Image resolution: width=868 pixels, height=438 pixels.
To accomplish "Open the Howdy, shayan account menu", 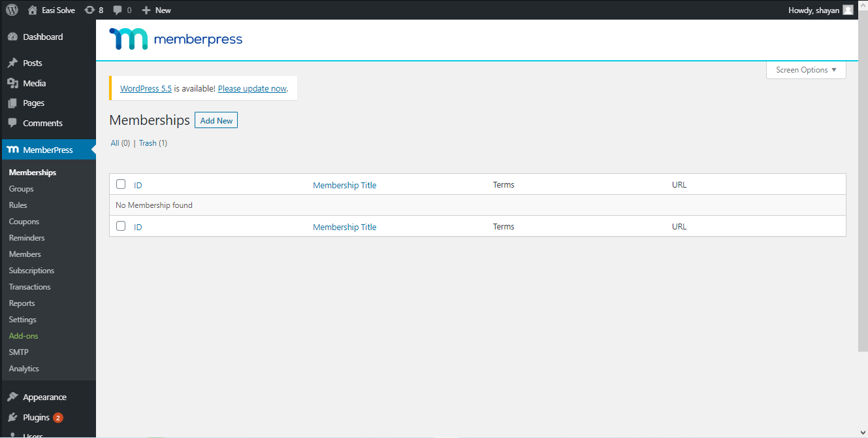I will (x=821, y=10).
